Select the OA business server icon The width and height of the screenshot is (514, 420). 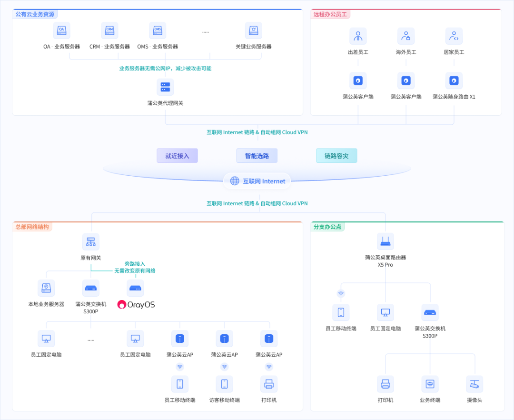62,30
